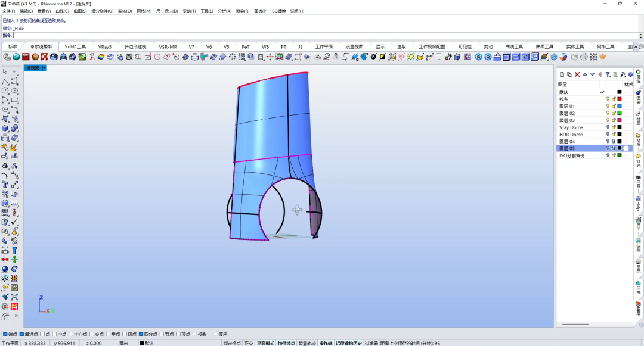Toggle visibility bulb of 图层 01

[x=608, y=106]
